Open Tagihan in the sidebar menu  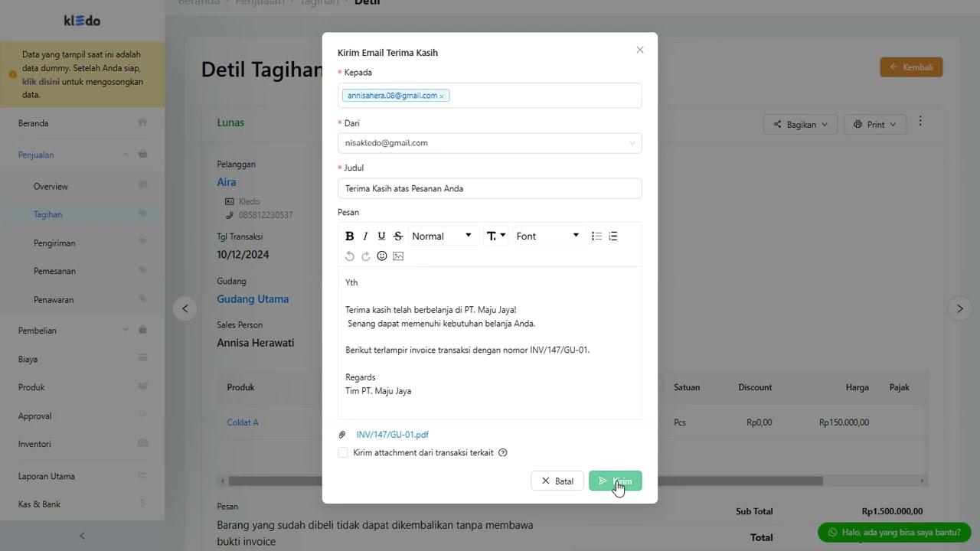(47, 214)
